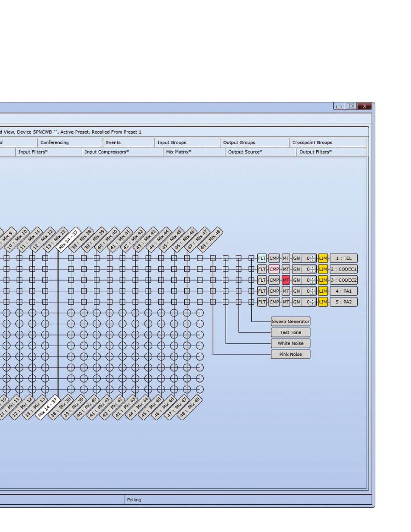Image resolution: width=411 pixels, height=532 pixels.
Task: Select the top 48 : Mix 48 column header
Action: [211, 239]
